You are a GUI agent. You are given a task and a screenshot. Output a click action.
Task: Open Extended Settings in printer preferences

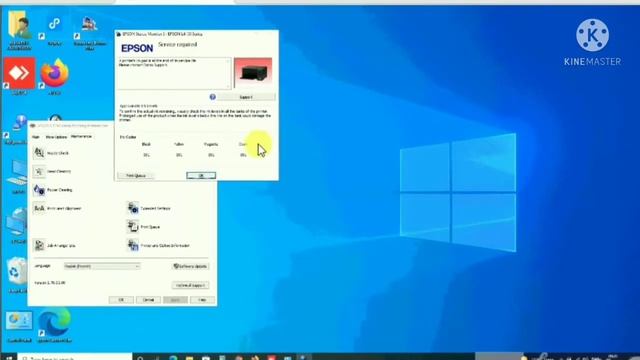coord(149,208)
